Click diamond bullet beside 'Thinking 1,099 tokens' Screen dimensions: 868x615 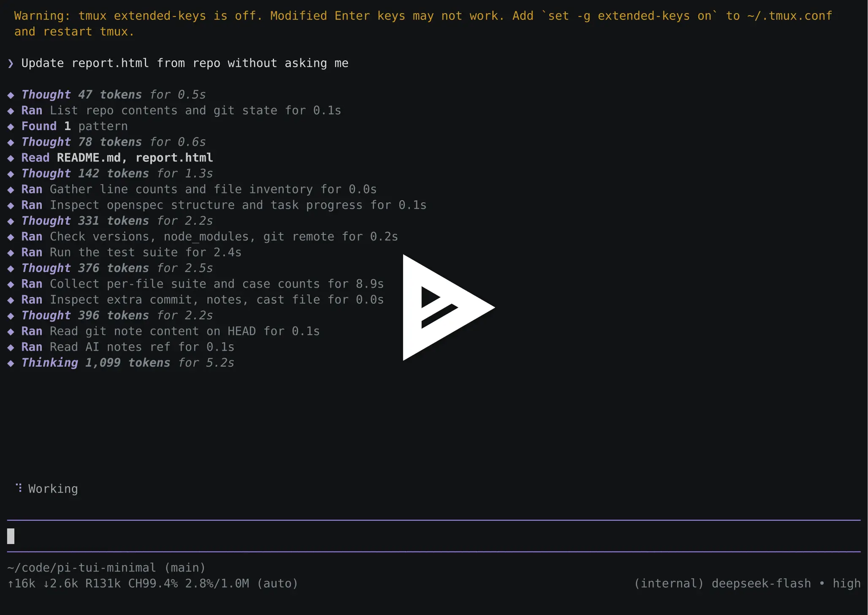[x=11, y=363]
